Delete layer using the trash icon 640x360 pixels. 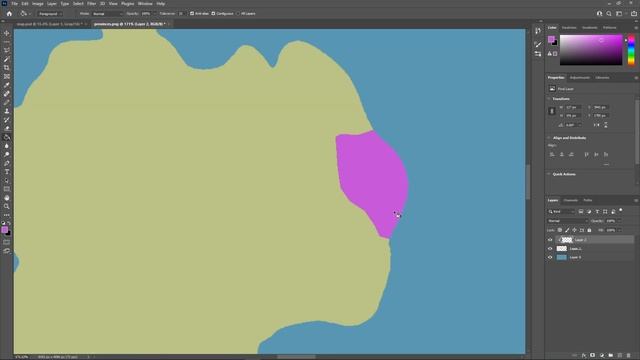tap(629, 356)
